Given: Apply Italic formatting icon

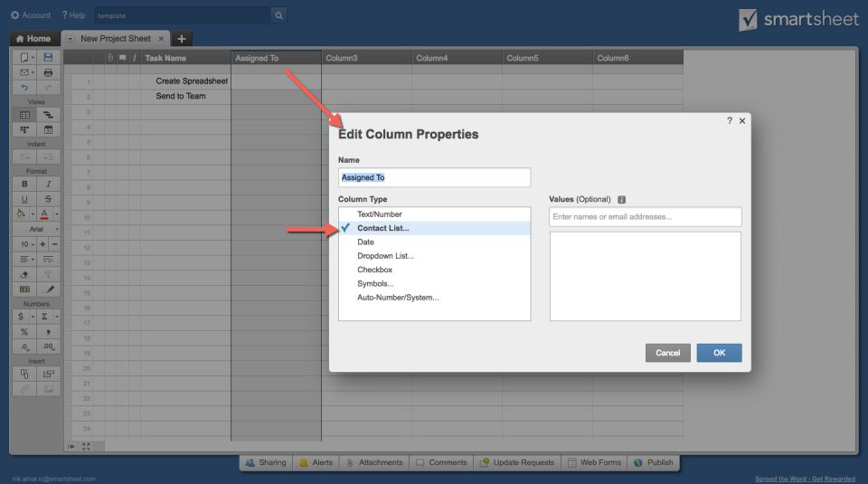Looking at the screenshot, I should click(x=48, y=184).
